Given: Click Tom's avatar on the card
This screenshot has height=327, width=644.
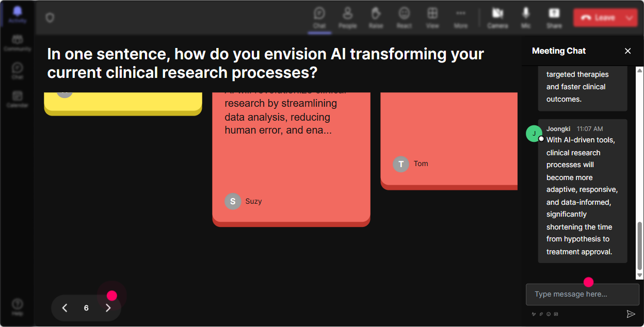Looking at the screenshot, I should click(401, 164).
